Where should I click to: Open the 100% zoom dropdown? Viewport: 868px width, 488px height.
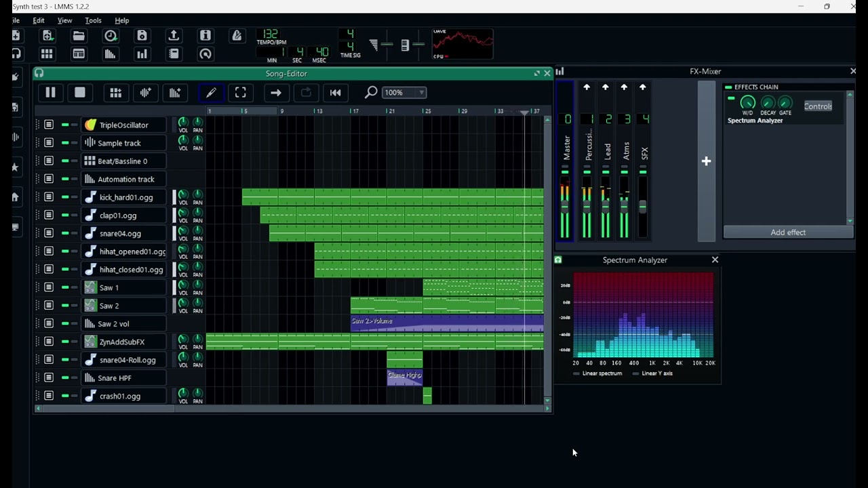tap(405, 93)
